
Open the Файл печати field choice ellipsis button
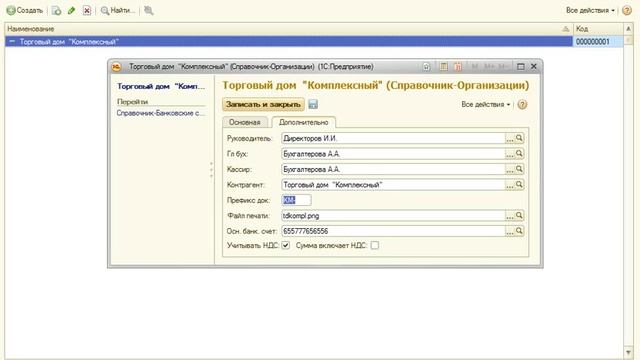(x=510, y=216)
